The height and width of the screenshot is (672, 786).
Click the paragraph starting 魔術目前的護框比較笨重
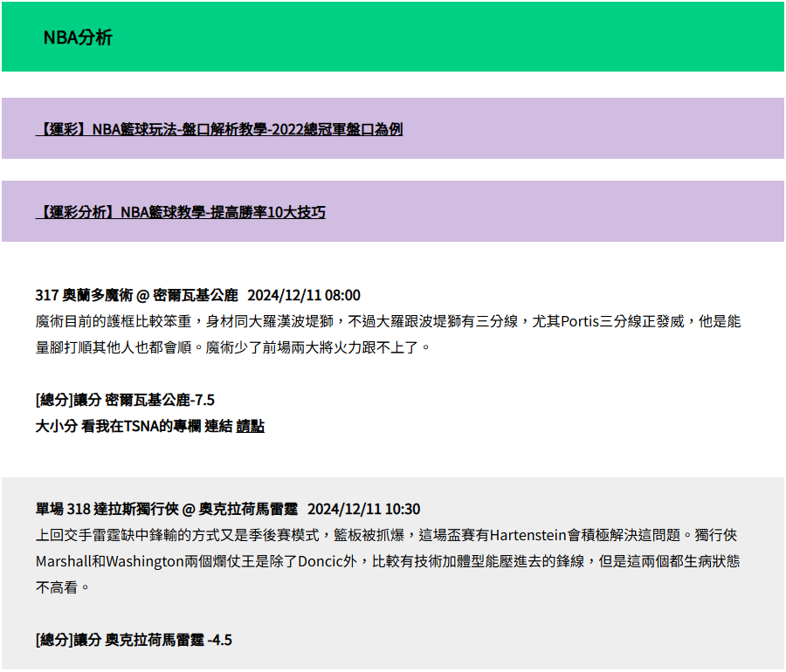pos(388,334)
